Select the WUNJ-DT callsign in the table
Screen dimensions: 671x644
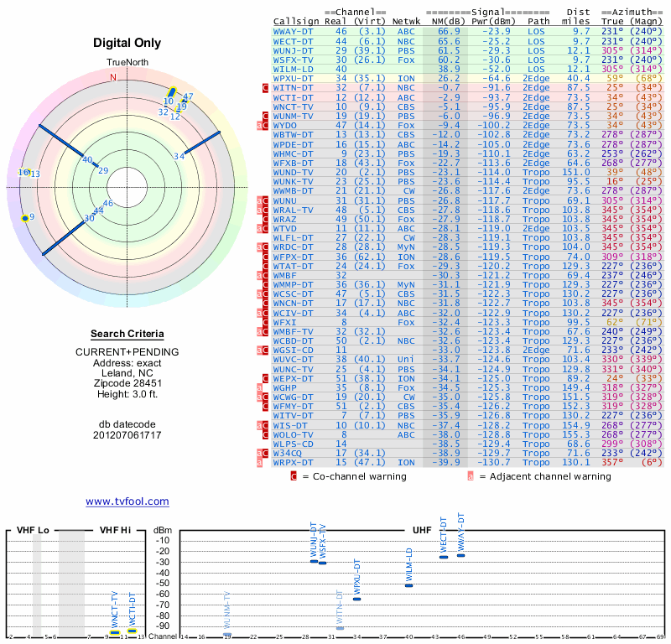pyautogui.click(x=293, y=50)
